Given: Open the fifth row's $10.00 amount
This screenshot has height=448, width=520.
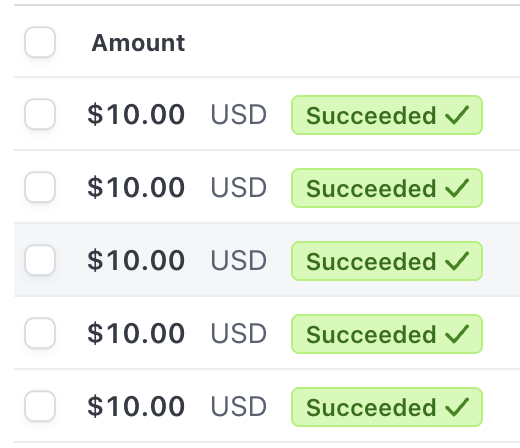Looking at the screenshot, I should click(x=136, y=406).
